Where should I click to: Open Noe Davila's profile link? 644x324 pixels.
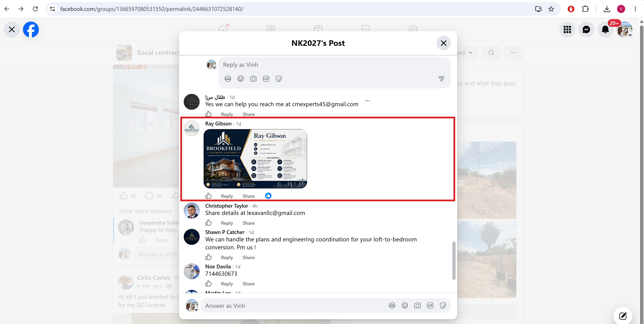(218, 267)
